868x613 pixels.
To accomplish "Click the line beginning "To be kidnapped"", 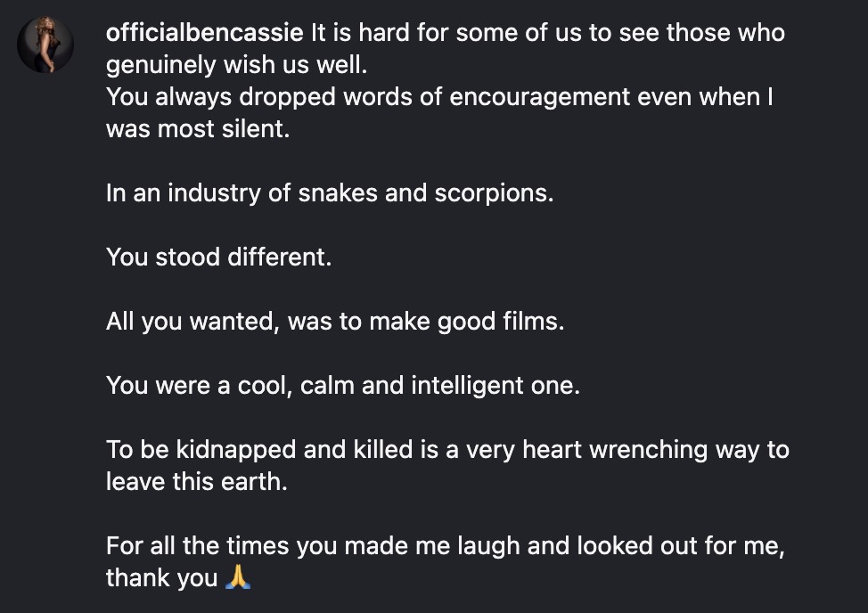I will click(447, 449).
